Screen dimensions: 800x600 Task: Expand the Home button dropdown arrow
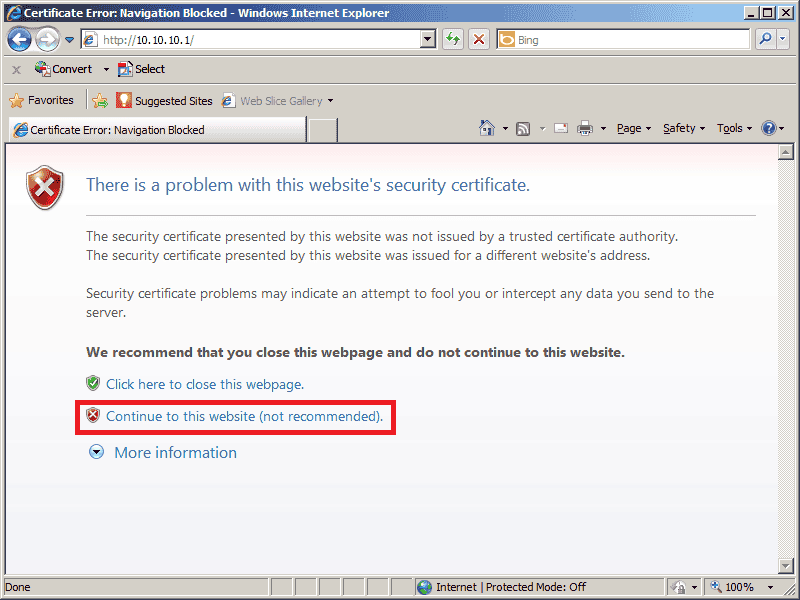coord(505,129)
